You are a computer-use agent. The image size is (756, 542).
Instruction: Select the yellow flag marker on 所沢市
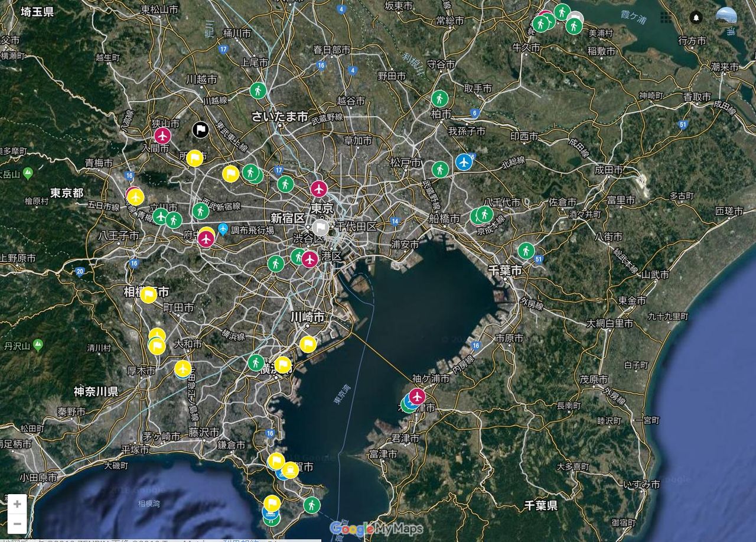click(194, 158)
